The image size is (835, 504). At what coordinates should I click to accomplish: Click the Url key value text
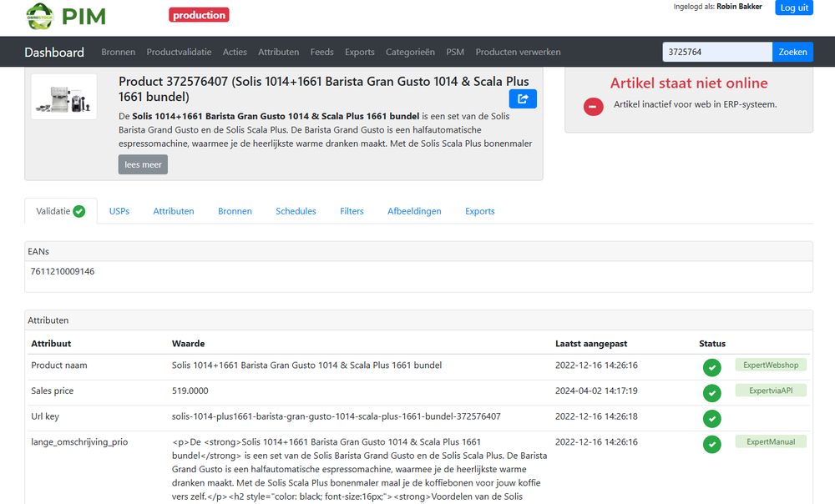336,416
